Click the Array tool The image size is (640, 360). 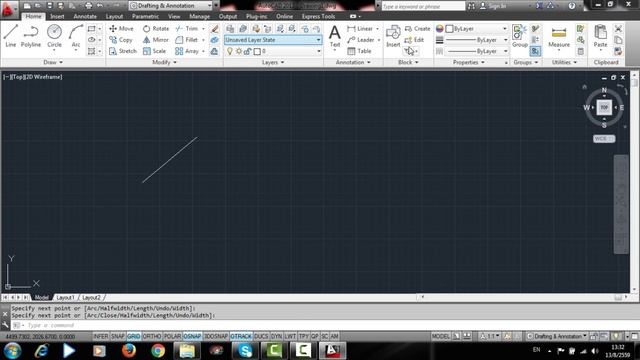pyautogui.click(x=187, y=51)
